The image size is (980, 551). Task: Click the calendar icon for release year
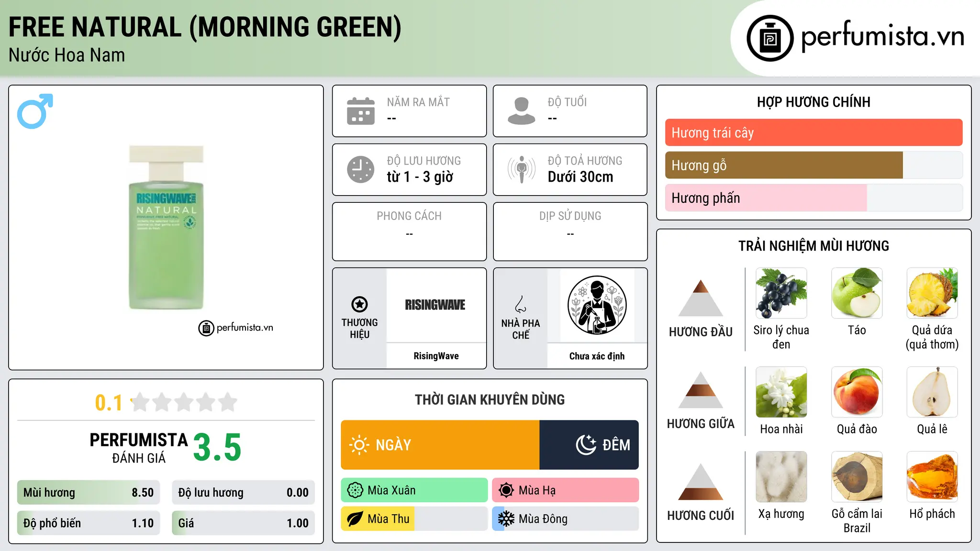click(361, 111)
